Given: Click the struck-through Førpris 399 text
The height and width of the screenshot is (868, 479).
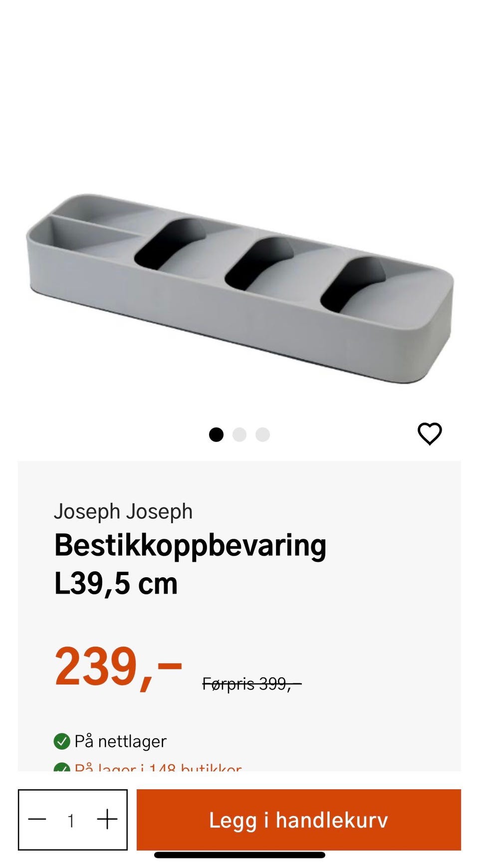Looking at the screenshot, I should (x=251, y=683).
